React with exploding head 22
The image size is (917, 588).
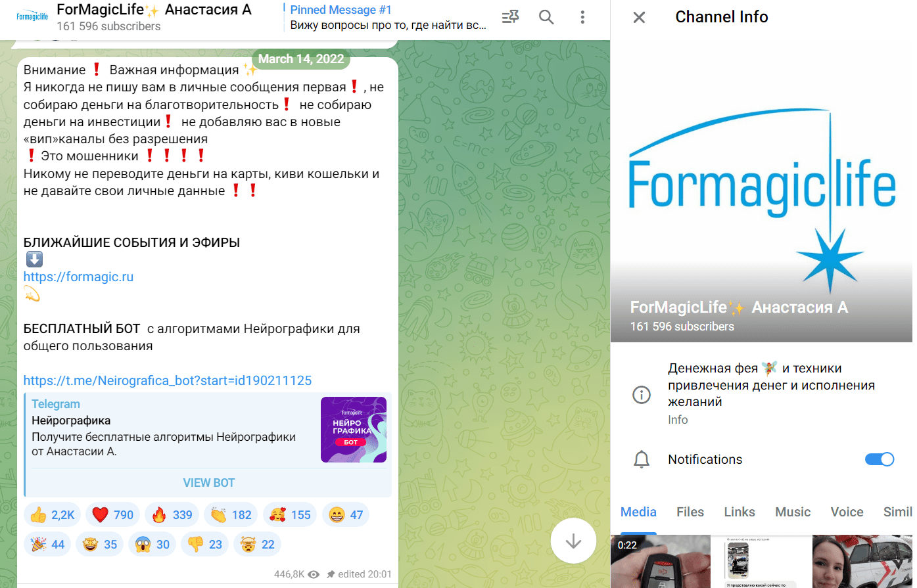258,544
